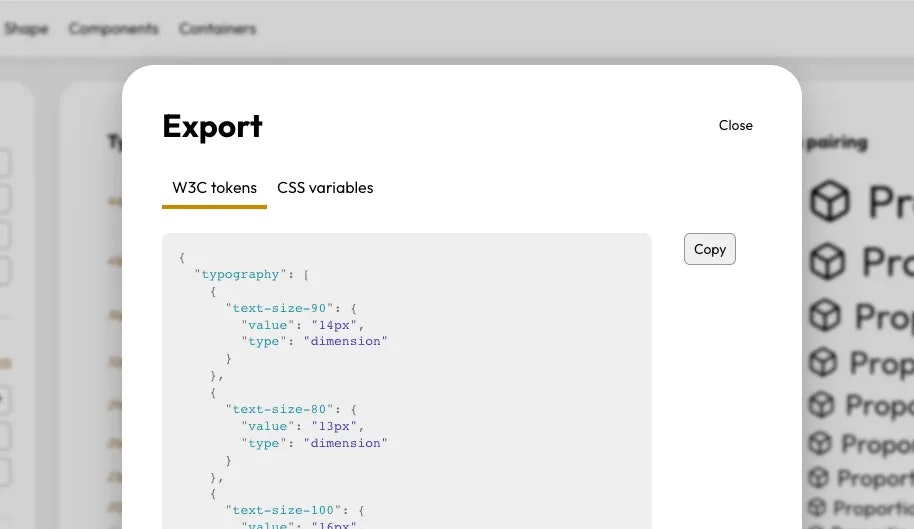This screenshot has width=914, height=529.
Task: Click the Export dialog heading
Action: (213, 126)
